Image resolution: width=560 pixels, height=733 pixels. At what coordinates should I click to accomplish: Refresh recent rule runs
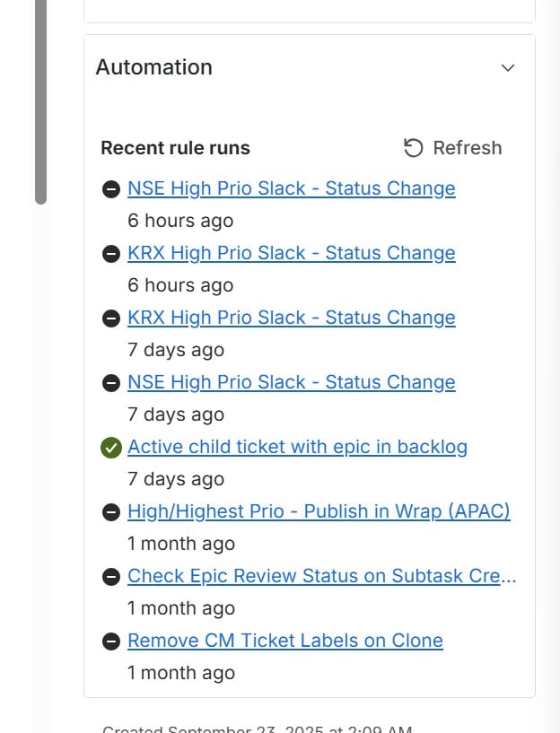[452, 148]
